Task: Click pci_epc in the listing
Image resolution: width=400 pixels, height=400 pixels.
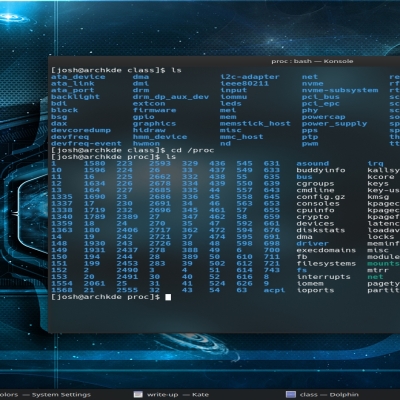Action: point(321,104)
